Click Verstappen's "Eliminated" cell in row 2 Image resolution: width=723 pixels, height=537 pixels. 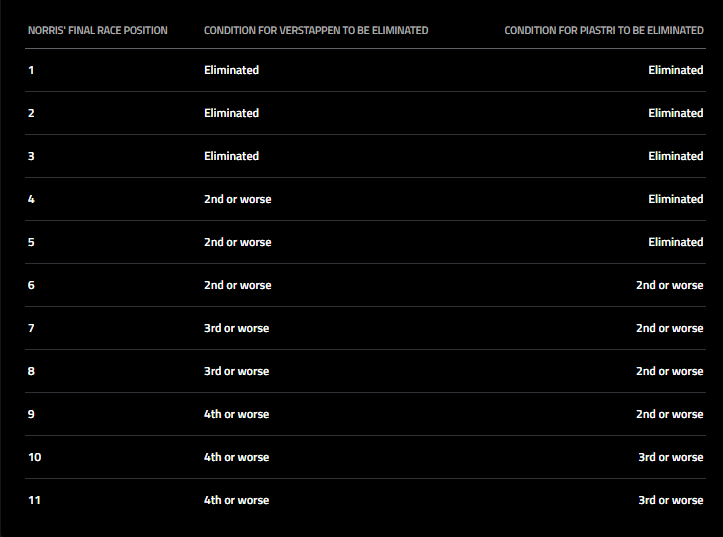point(231,113)
